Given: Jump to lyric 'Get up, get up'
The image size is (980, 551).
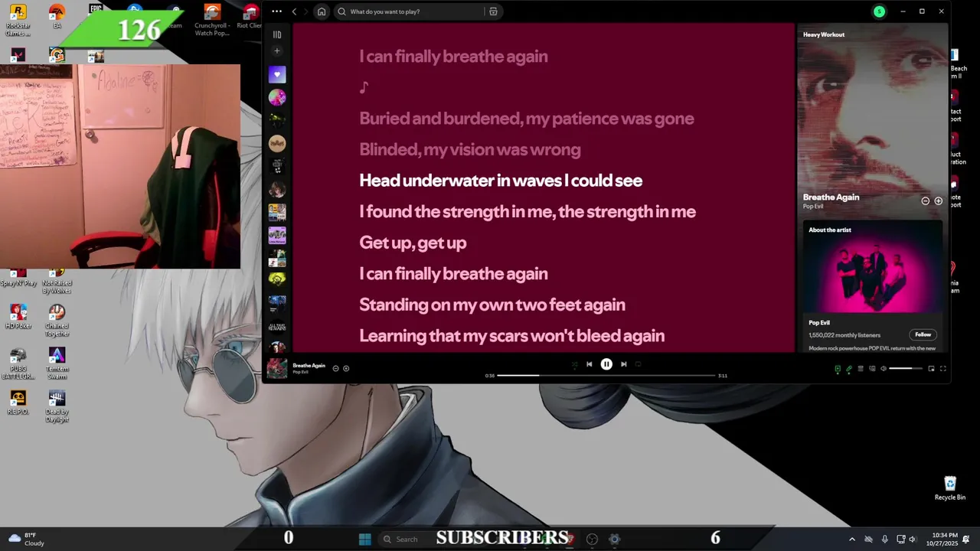Looking at the screenshot, I should click(413, 243).
